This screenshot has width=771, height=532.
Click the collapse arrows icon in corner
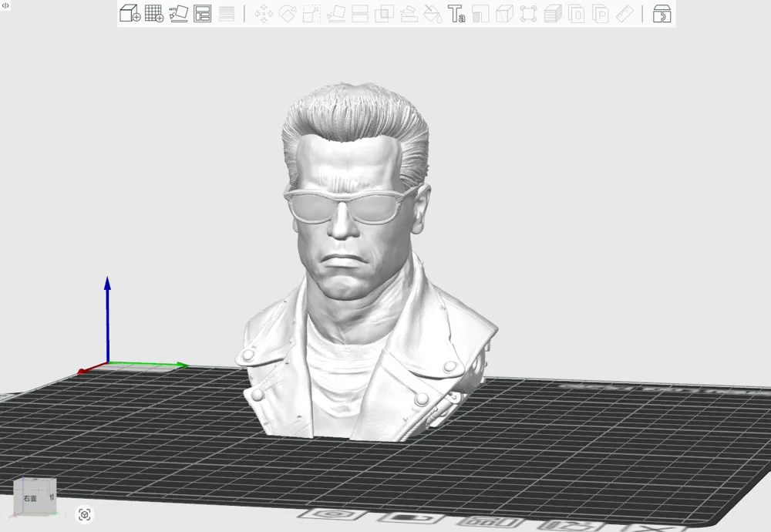[x=5, y=5]
